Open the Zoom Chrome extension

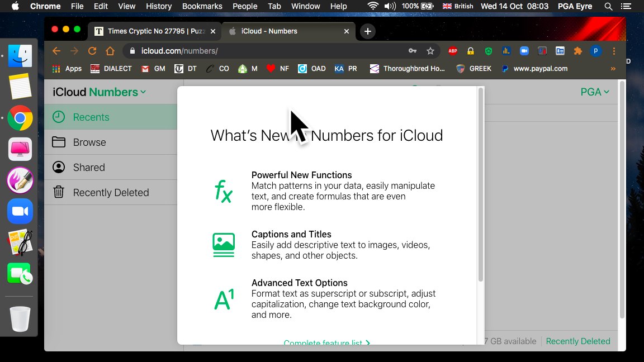pyautogui.click(x=524, y=51)
